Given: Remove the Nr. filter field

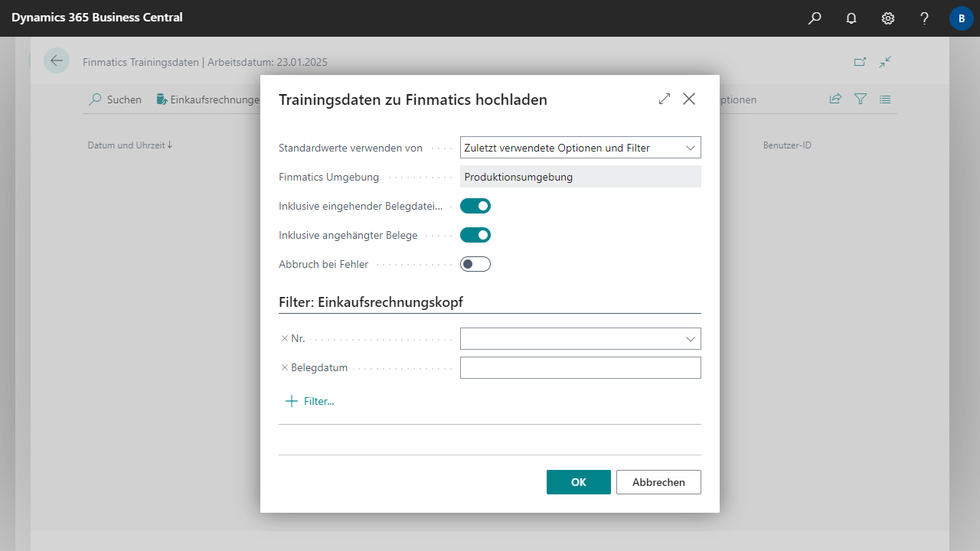Looking at the screenshot, I should coord(285,338).
